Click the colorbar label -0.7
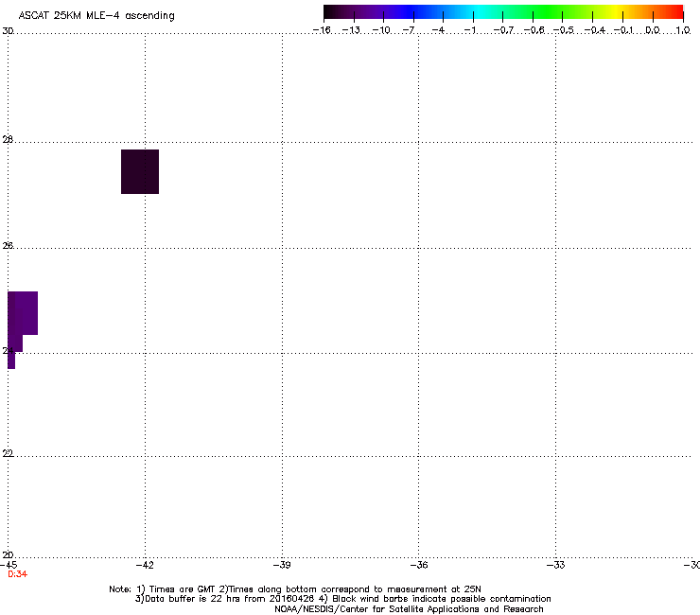 coord(503,30)
